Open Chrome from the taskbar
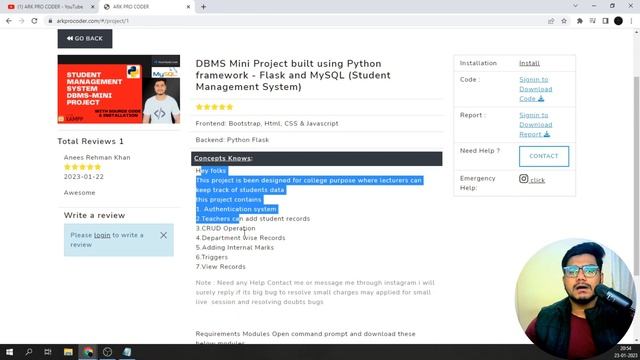 click(x=88, y=352)
